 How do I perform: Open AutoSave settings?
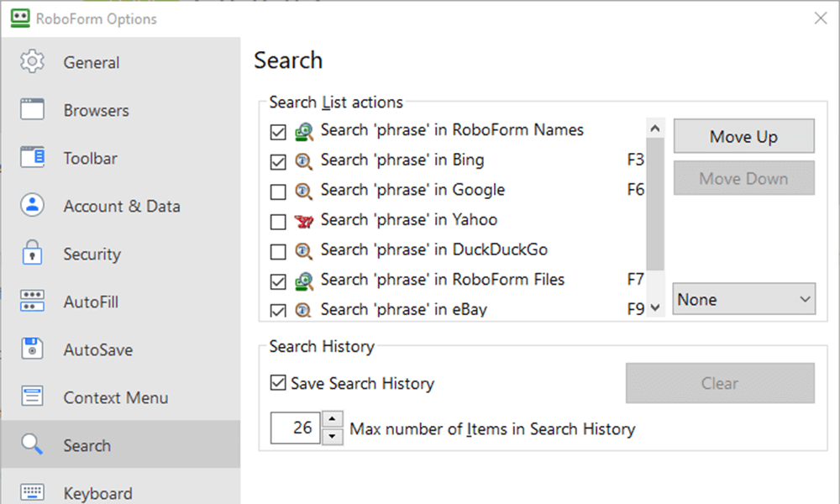coord(120,349)
